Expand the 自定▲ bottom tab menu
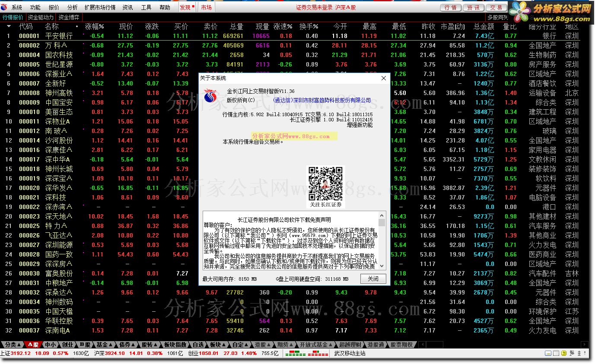Image resolution: width=595 pixels, height=364 pixels. [x=240, y=345]
